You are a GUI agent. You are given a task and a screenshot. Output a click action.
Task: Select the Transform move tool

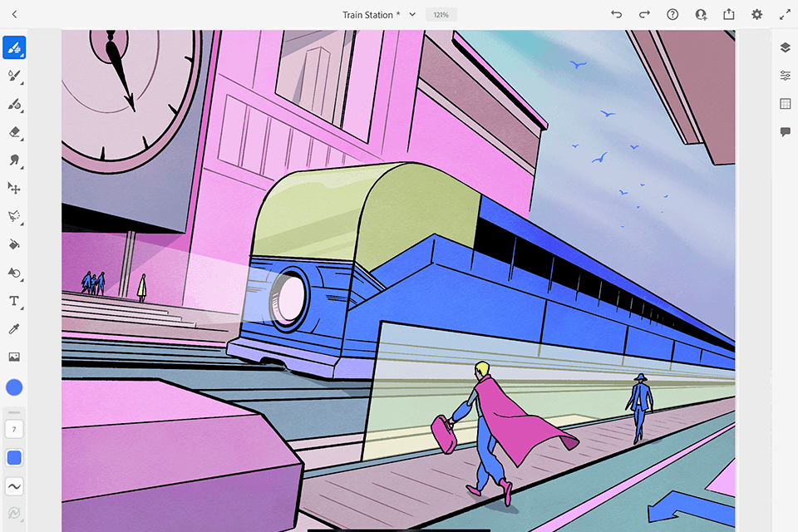[x=14, y=189]
